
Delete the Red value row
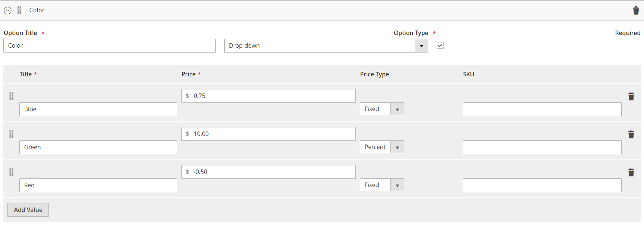coord(631,172)
